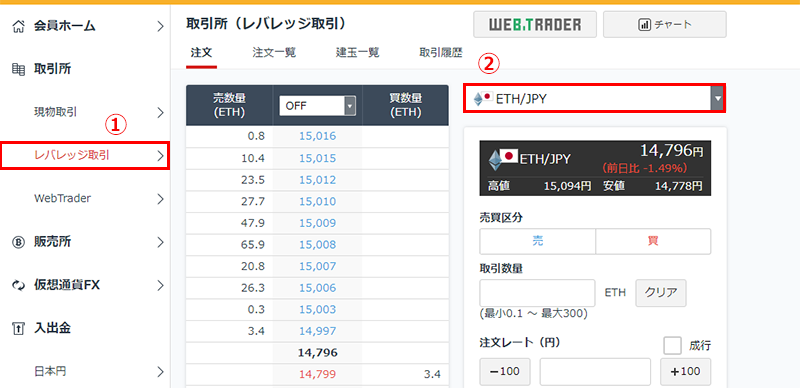Click sell quantity 65.9
This screenshot has width=800, height=388.
(x=254, y=245)
